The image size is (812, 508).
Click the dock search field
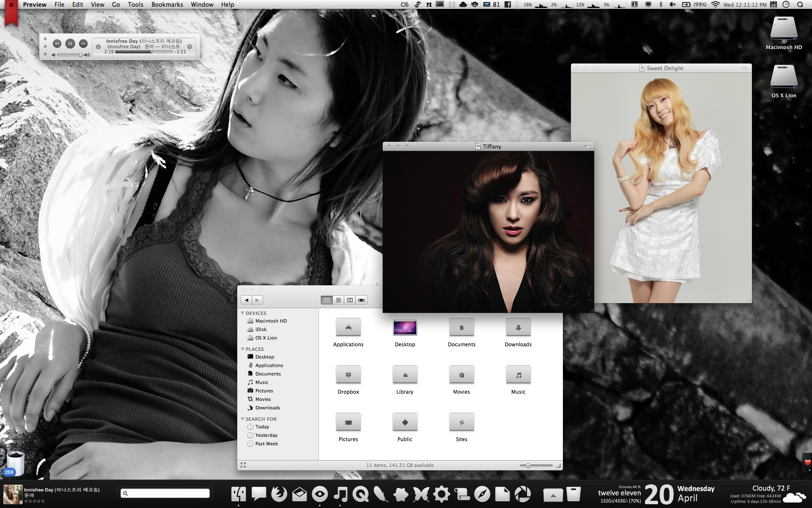point(166,493)
